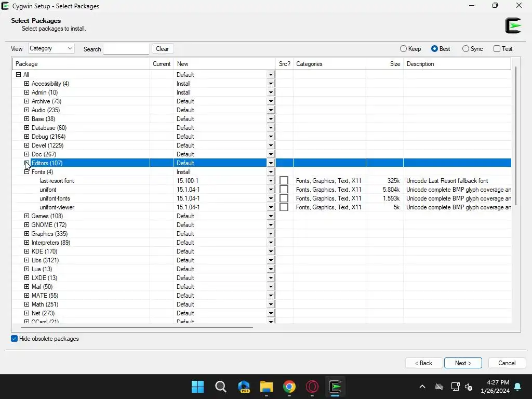
Task: Click the Back button
Action: [424, 363]
